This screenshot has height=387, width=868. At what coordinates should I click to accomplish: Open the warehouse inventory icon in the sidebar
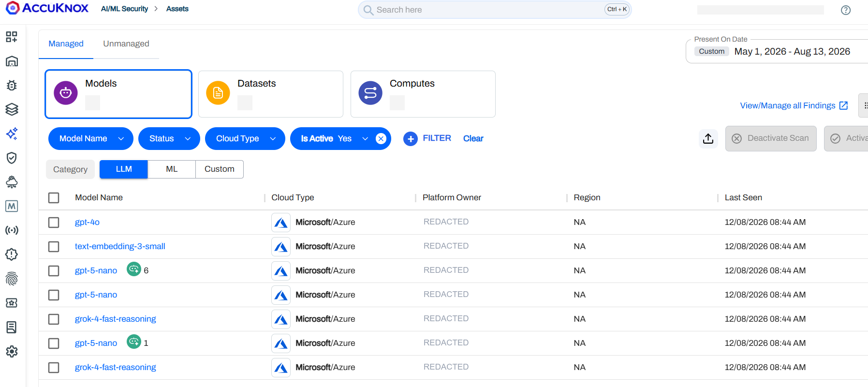tap(12, 61)
